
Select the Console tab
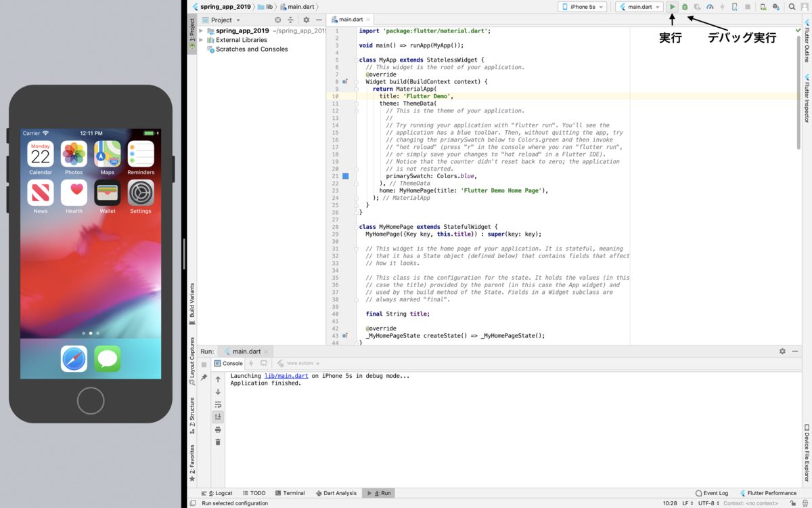(229, 364)
